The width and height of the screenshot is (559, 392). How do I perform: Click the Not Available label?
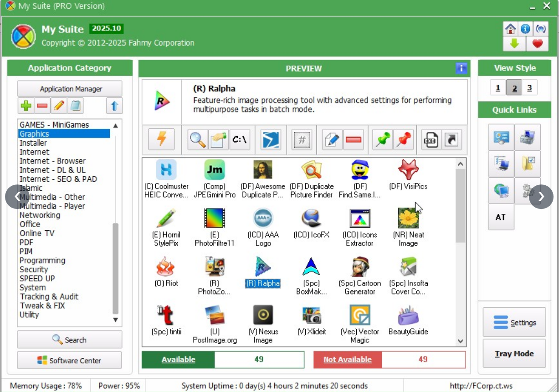pyautogui.click(x=347, y=360)
